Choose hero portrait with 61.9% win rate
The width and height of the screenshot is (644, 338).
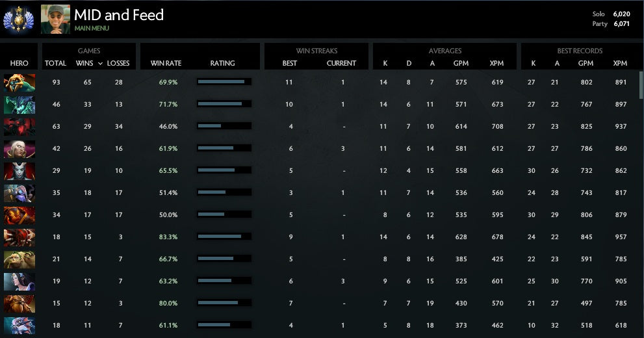[x=19, y=149]
